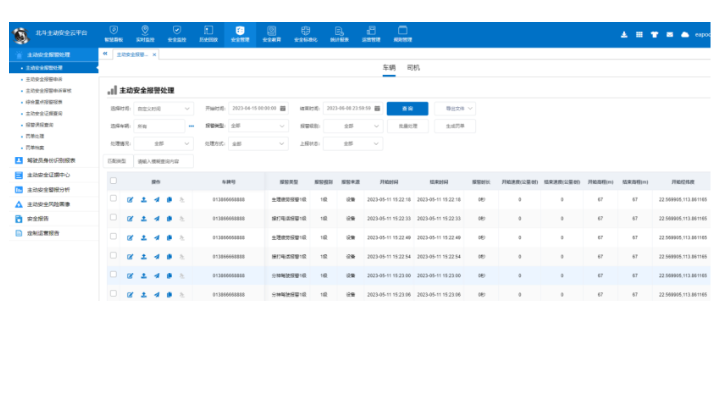The height and width of the screenshot is (394, 720).
Task: Click the cloud icon in top-right header
Action: 685,34
